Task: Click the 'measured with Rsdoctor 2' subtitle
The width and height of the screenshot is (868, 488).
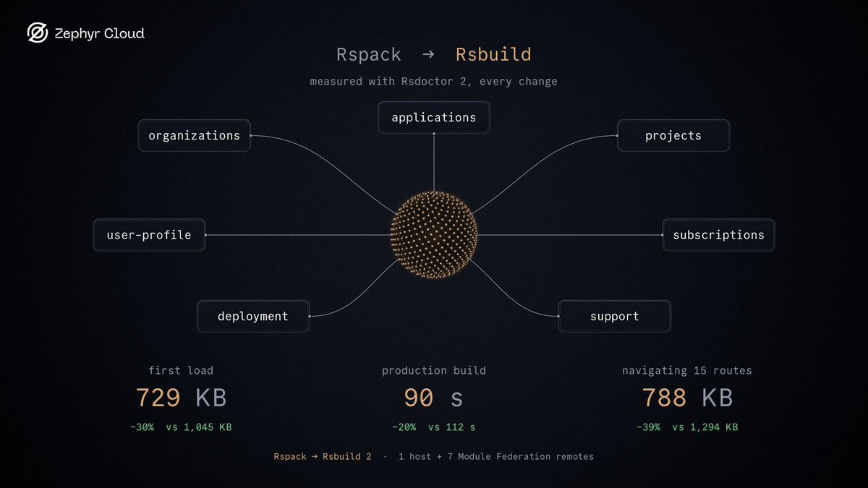Action: (434, 82)
